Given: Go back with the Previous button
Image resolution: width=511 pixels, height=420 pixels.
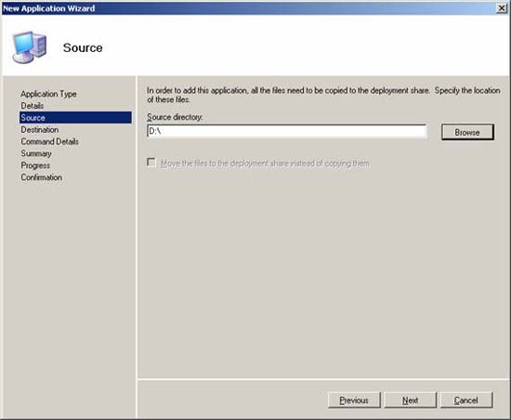Looking at the screenshot, I should click(354, 400).
